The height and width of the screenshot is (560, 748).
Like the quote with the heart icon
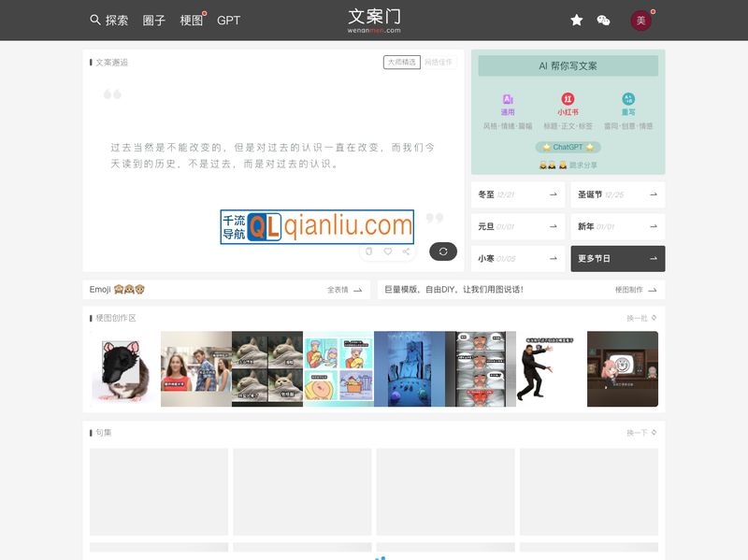tap(388, 251)
